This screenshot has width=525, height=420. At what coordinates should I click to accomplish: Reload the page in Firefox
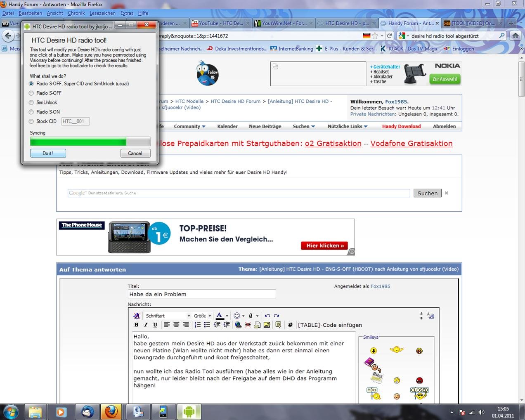[389, 36]
